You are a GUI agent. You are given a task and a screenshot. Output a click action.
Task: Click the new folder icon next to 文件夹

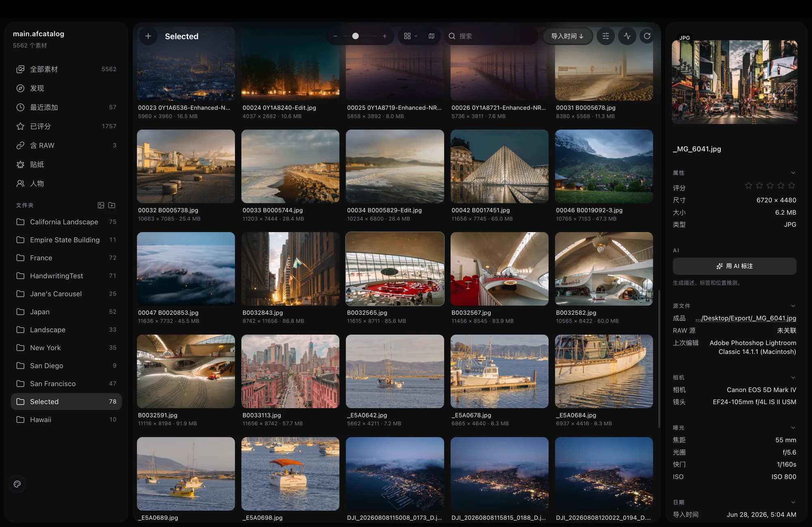coord(112,205)
